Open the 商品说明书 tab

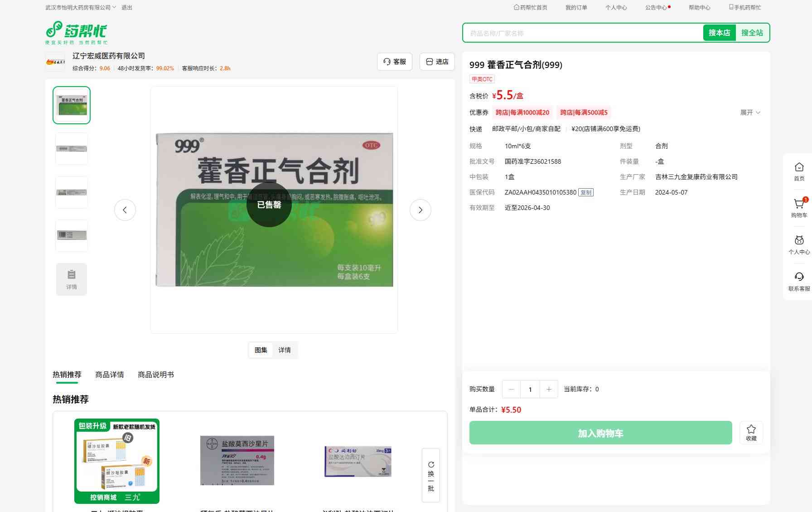155,375
